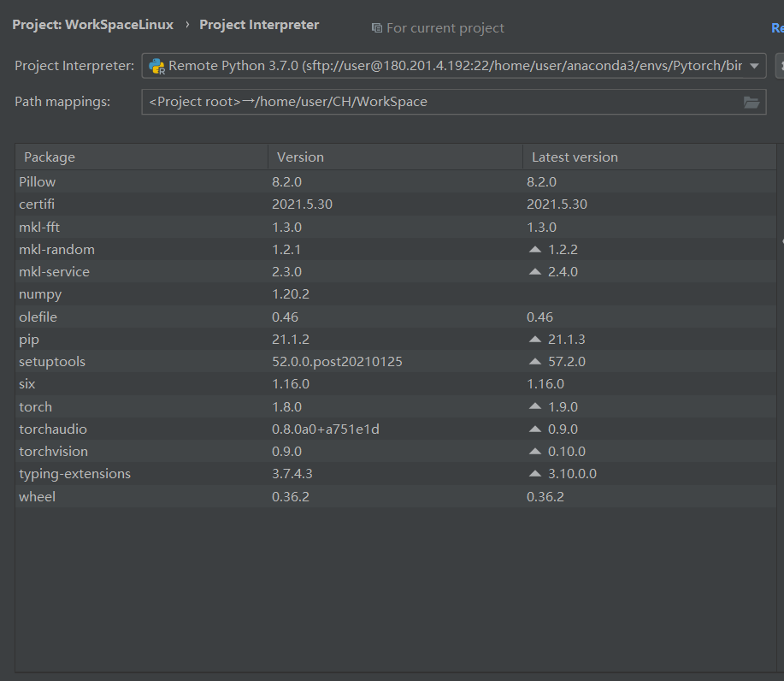Select the olefile package row
The width and height of the screenshot is (784, 681).
pos(396,317)
